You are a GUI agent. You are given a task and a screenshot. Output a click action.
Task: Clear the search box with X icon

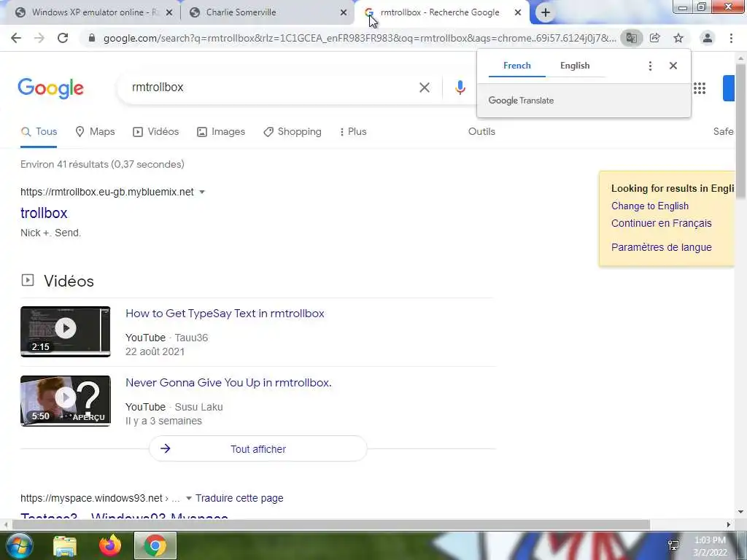coord(425,87)
